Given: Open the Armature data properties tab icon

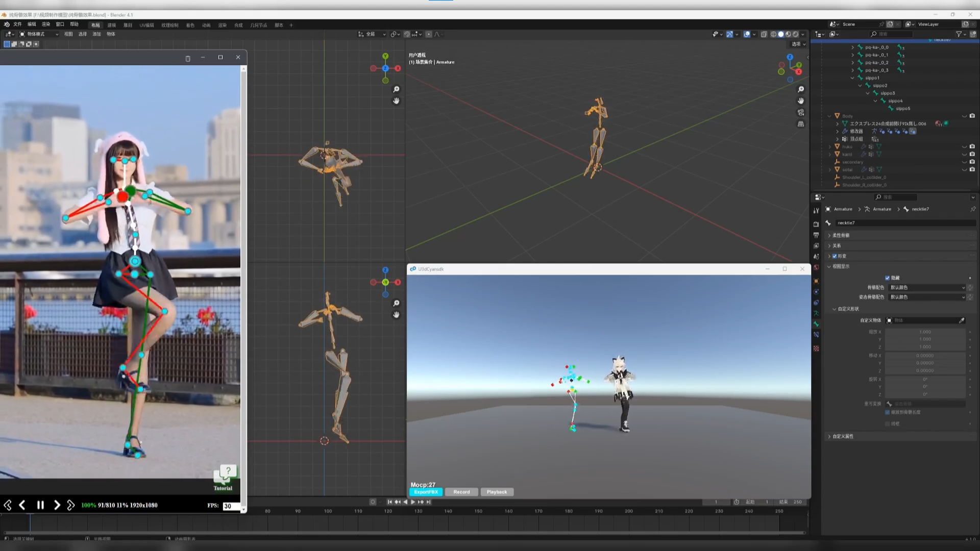Looking at the screenshot, I should [x=816, y=313].
